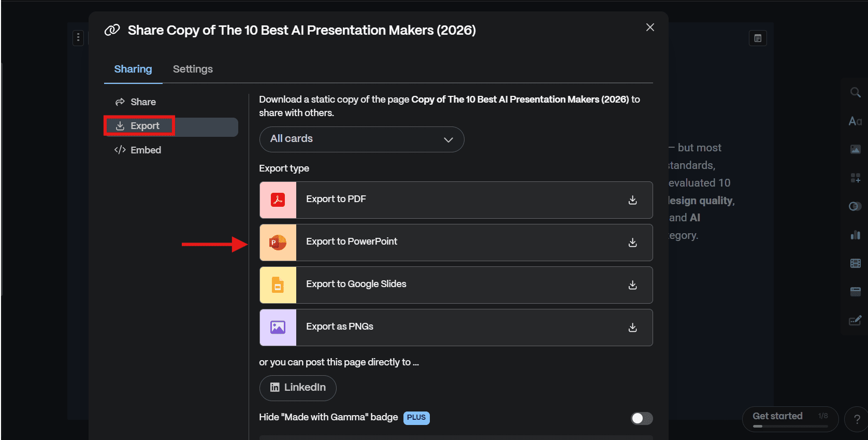Select the Export menu item
The height and width of the screenshot is (440, 868).
(171, 126)
